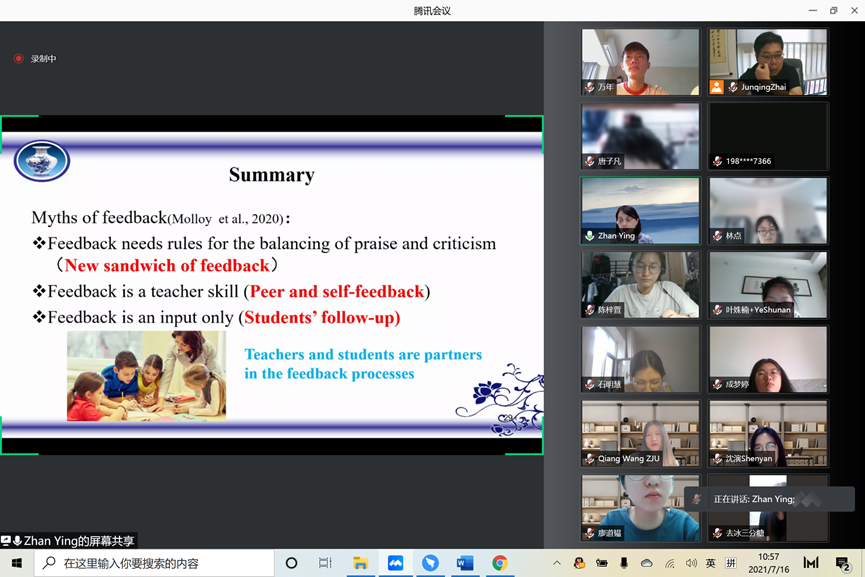The height and width of the screenshot is (577, 865).
Task: Click the Cortana circle icon
Action: point(291,563)
